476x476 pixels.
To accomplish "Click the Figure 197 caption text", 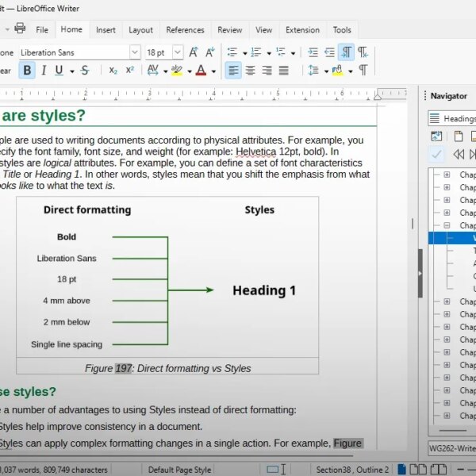I will [x=168, y=368].
